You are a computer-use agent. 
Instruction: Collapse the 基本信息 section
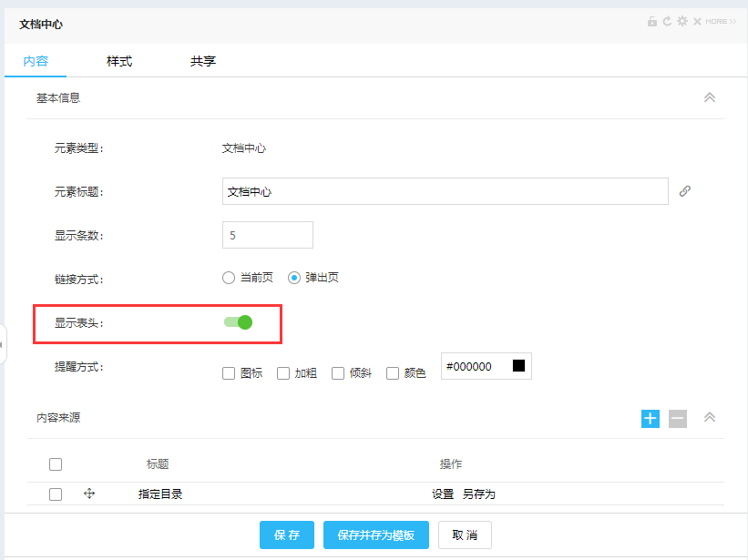[710, 97]
